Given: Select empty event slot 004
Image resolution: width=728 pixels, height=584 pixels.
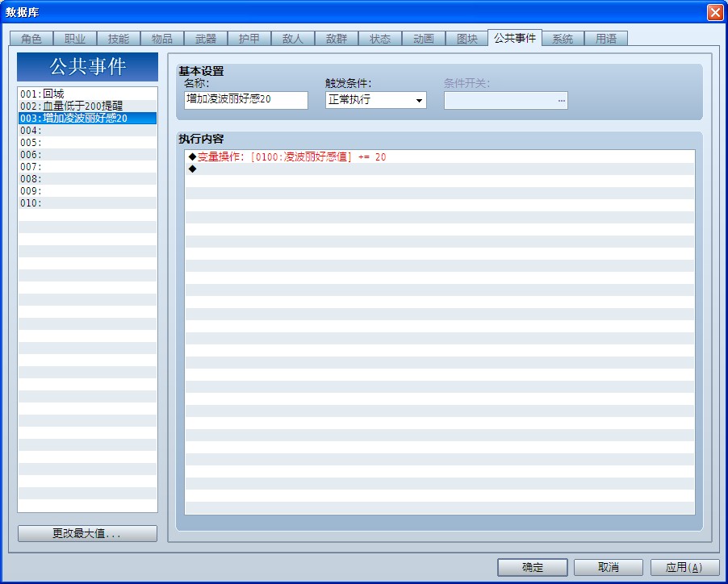Looking at the screenshot, I should 87,131.
